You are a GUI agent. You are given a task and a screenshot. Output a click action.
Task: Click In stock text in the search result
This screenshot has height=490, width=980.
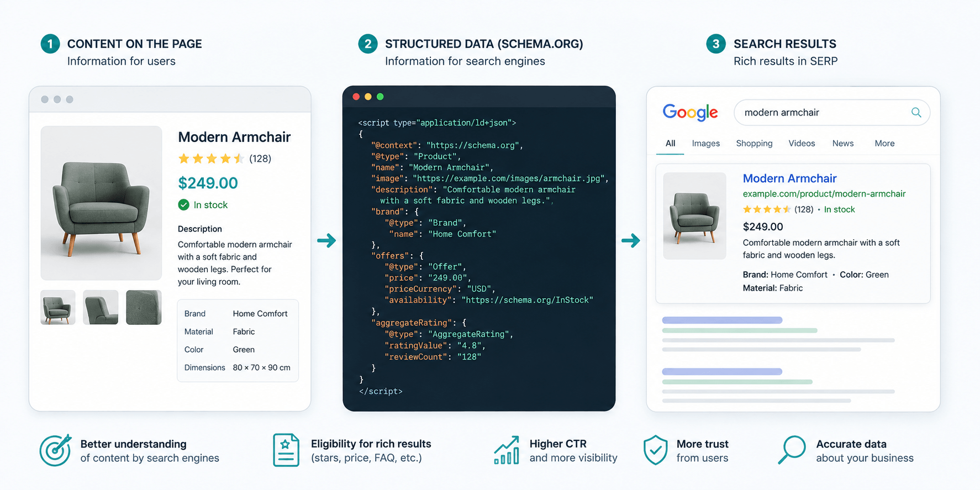(x=839, y=209)
